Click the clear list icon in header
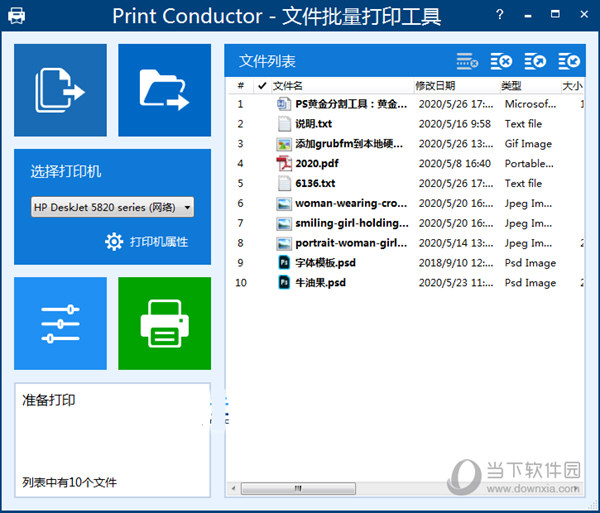600x513 pixels. pyautogui.click(x=467, y=61)
